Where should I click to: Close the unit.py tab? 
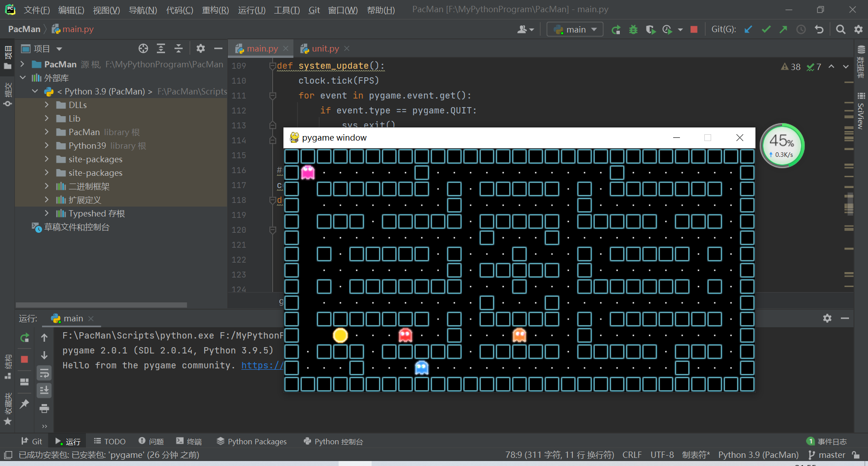pos(347,48)
